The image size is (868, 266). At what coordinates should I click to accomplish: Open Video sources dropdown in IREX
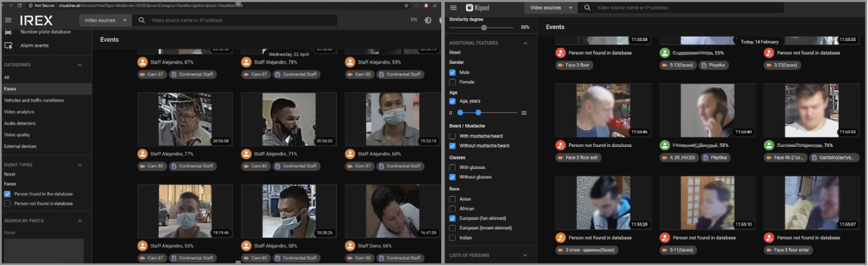(105, 20)
